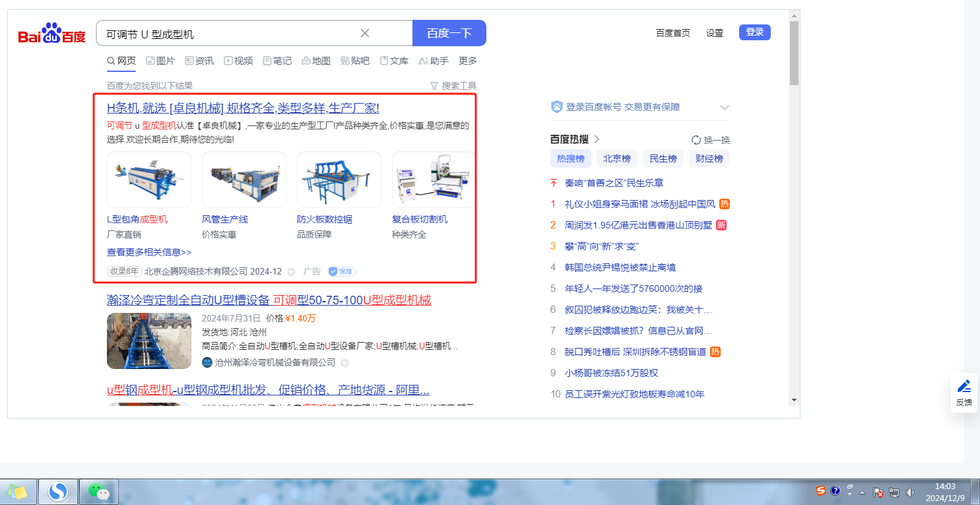980x505 pixels.
Task: Expand the 更多 menu
Action: [x=468, y=61]
